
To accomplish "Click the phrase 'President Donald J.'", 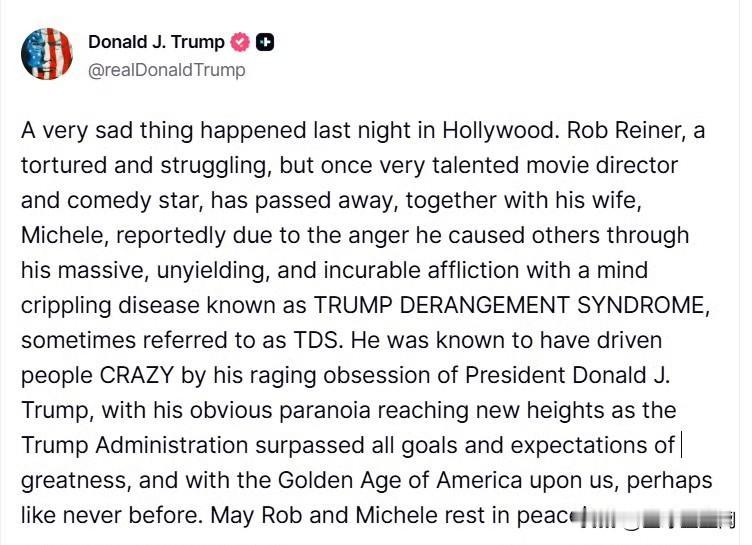I will (567, 375).
